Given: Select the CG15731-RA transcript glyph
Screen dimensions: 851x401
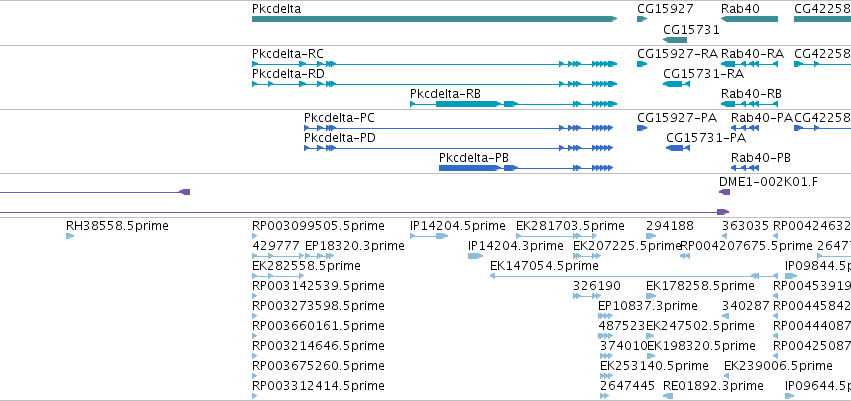Looking at the screenshot, I should click(x=676, y=84).
